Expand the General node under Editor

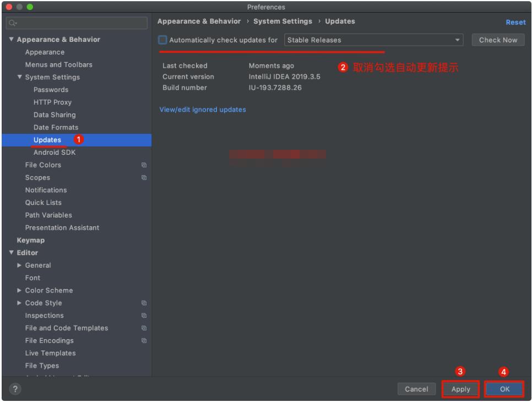point(20,265)
